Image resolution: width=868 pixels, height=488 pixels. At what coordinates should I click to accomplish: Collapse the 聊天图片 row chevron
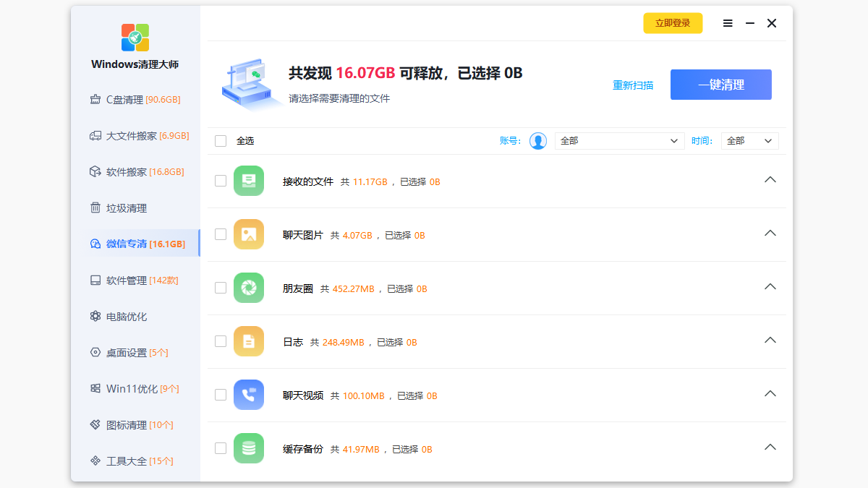[x=770, y=233]
